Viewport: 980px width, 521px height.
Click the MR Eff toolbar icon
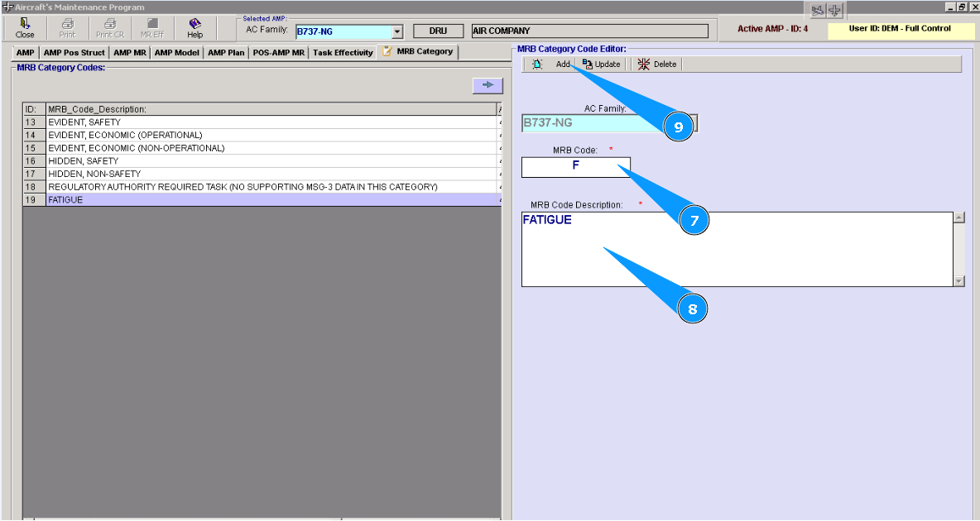(x=152, y=28)
